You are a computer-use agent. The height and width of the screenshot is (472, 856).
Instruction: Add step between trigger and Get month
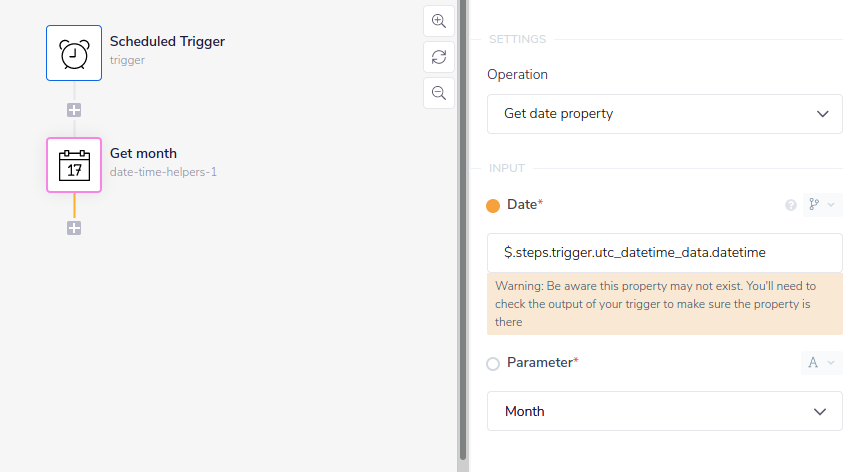74,110
